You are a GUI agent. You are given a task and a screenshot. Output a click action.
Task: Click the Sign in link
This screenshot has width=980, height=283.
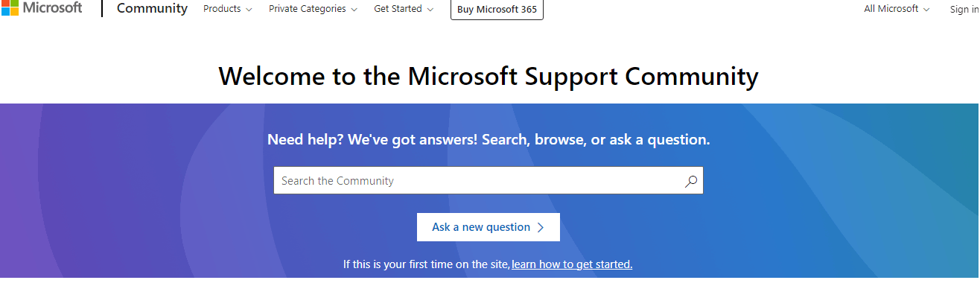coord(964,10)
